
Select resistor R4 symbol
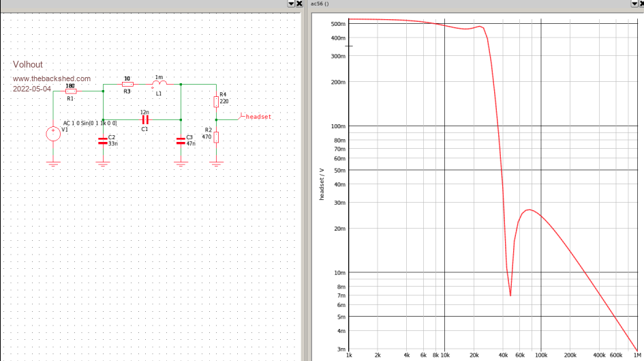216,102
